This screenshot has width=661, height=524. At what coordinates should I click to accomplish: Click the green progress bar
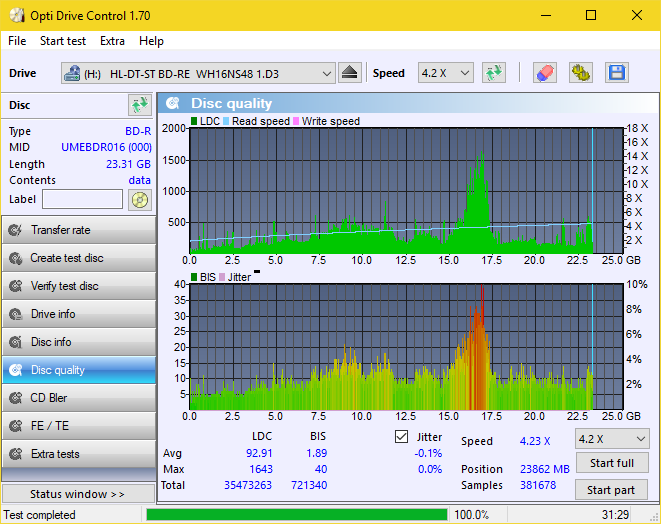tap(296, 515)
